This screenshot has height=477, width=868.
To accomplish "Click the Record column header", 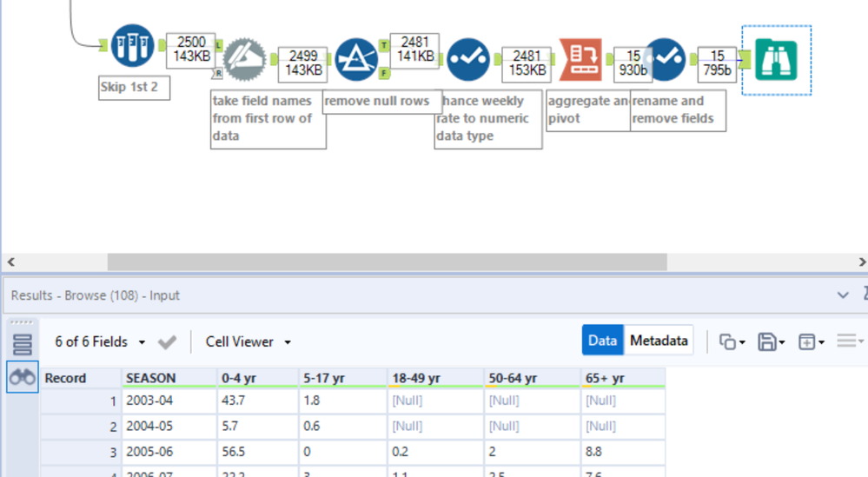I will pos(81,378).
